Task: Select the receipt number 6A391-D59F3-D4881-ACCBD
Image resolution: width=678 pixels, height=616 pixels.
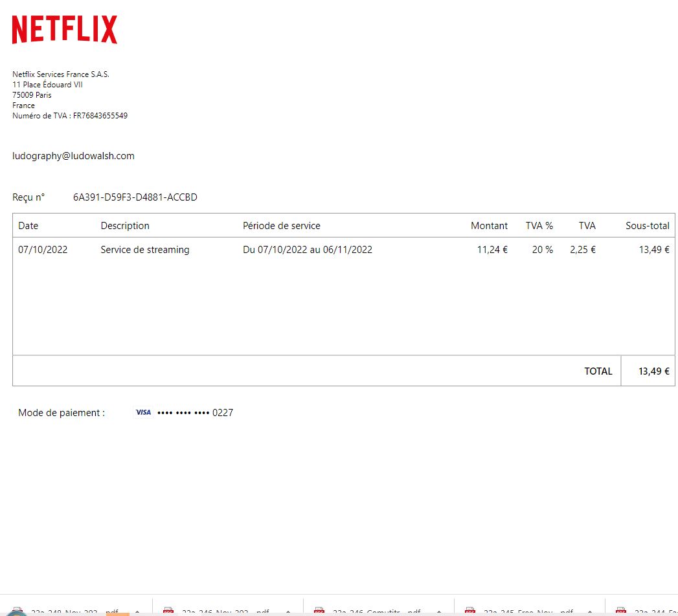Action: (x=135, y=197)
